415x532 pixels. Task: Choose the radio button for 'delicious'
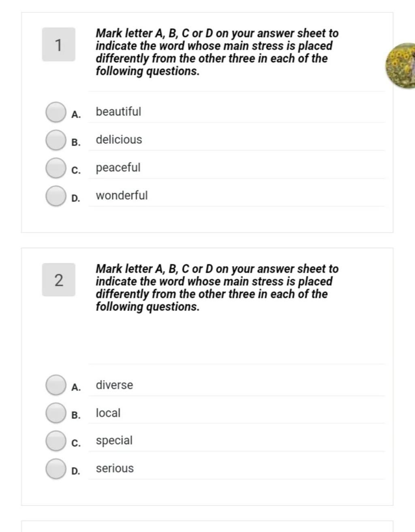coord(56,140)
